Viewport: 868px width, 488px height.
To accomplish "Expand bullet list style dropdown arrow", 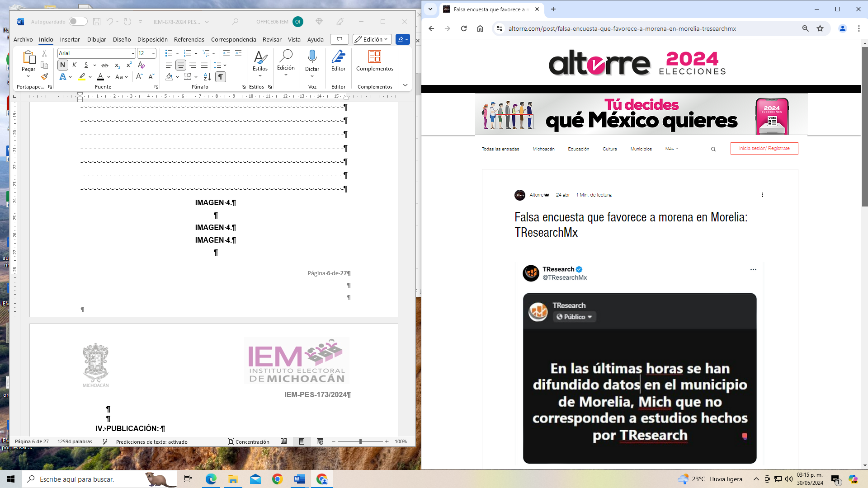I will pos(177,53).
